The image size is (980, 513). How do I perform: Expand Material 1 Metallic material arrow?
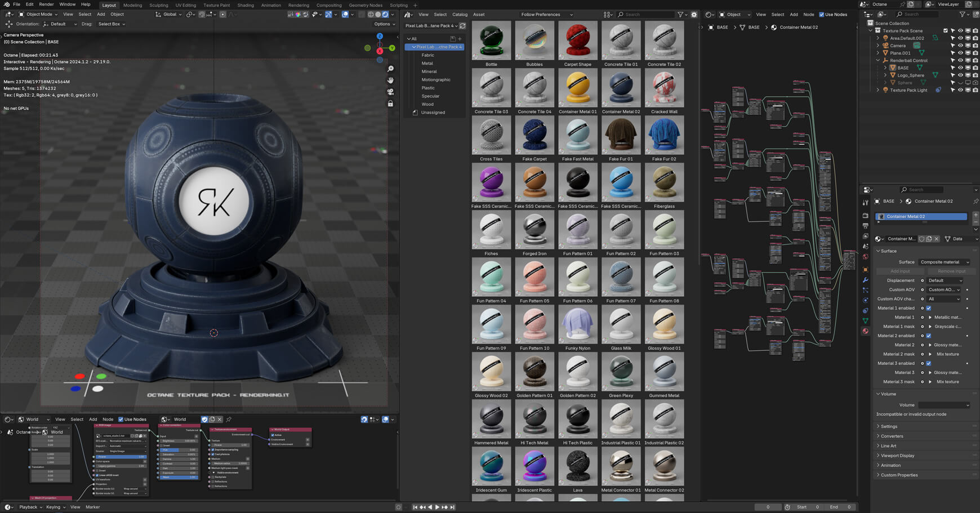pyautogui.click(x=930, y=317)
